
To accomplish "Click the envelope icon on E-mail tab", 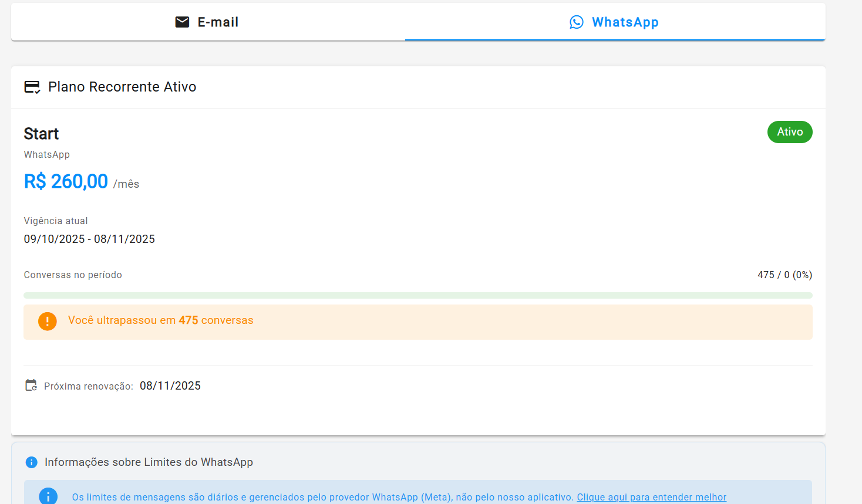I will (182, 22).
